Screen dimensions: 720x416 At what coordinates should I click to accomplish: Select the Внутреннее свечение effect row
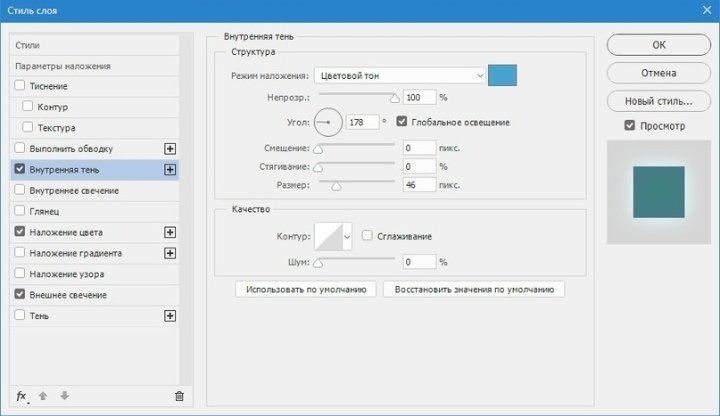(94, 191)
